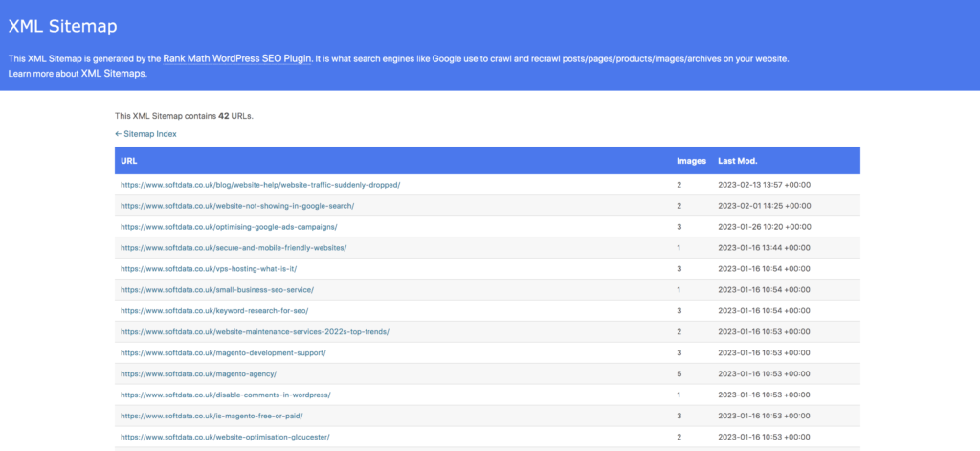This screenshot has width=980, height=451.
Task: Click the last-modified date of magento-agency row
Action: (x=764, y=373)
